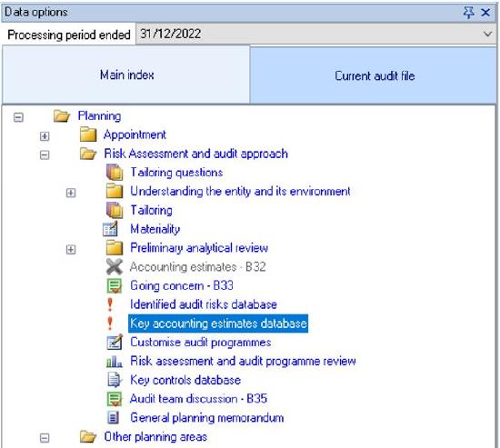
Task: Open Key controls database
Action: click(185, 380)
